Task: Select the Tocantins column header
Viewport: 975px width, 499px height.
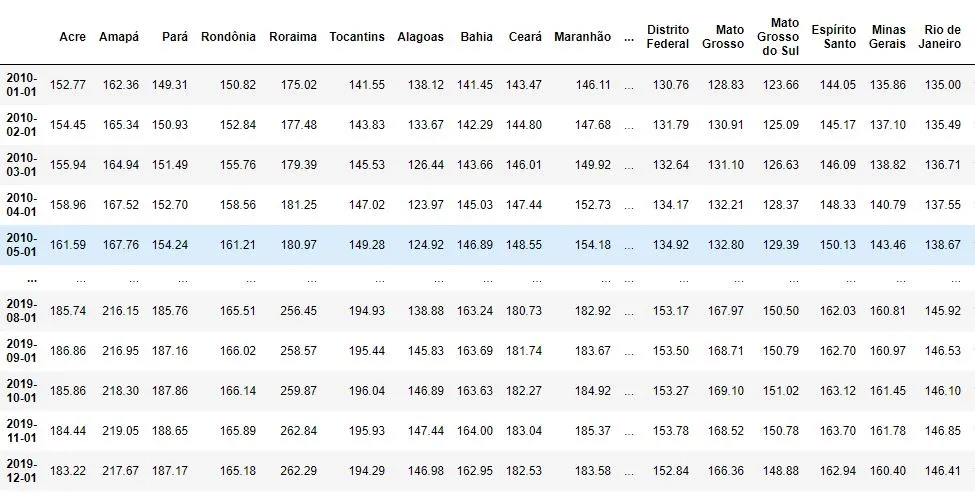Action: pos(357,37)
